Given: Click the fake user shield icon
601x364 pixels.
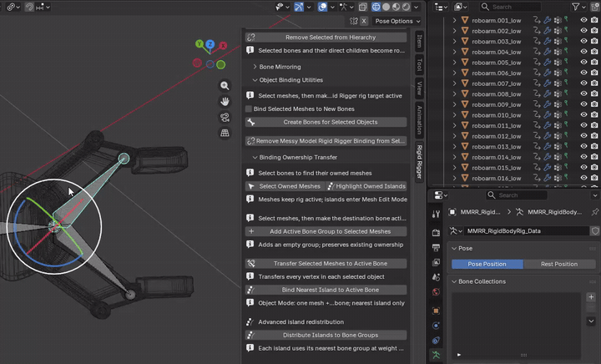Looking at the screenshot, I should click(595, 231).
